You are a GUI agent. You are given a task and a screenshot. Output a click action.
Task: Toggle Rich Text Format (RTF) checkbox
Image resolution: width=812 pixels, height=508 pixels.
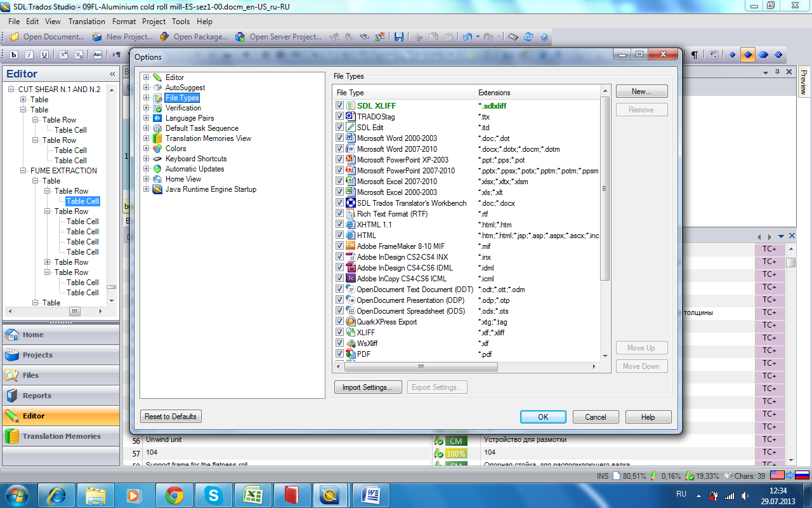point(340,213)
